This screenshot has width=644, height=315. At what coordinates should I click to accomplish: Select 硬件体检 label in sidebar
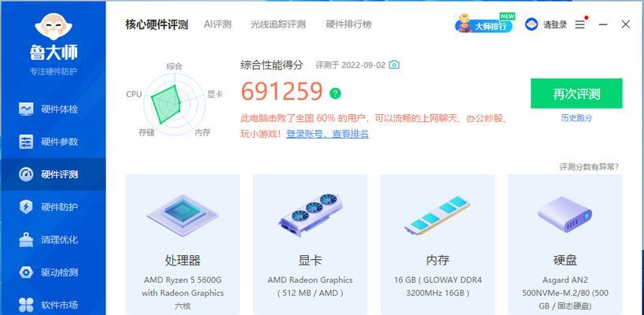[59, 109]
